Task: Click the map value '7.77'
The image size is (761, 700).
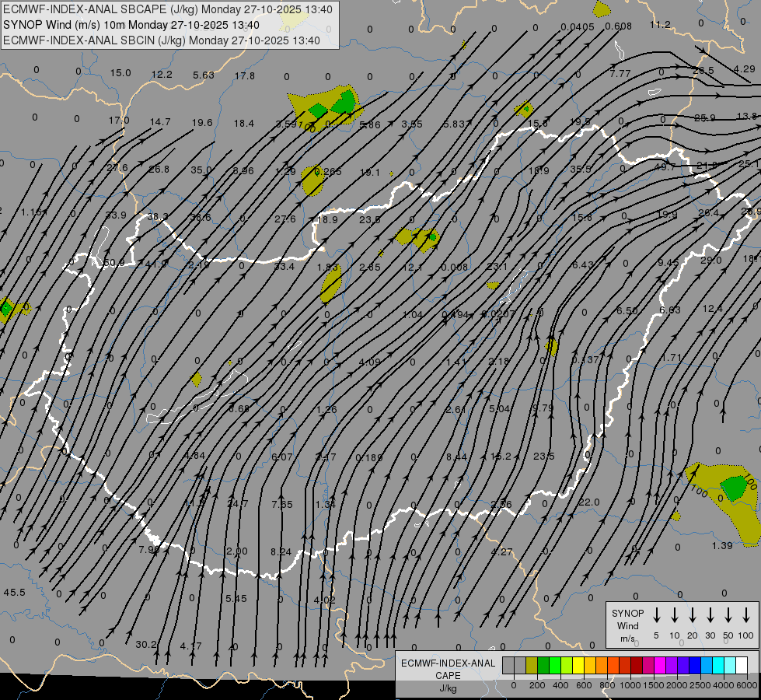Action: coord(620,73)
